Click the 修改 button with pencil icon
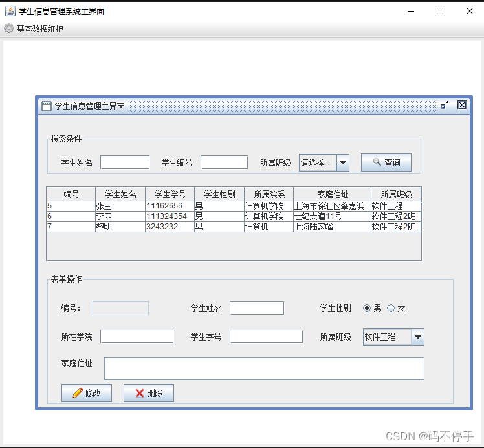This screenshot has height=448, width=484. [87, 393]
